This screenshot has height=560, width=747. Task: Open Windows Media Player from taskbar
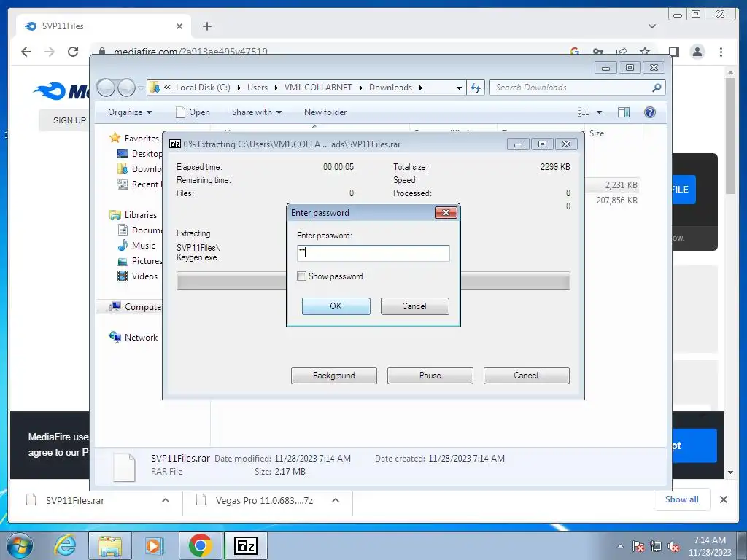click(x=153, y=545)
